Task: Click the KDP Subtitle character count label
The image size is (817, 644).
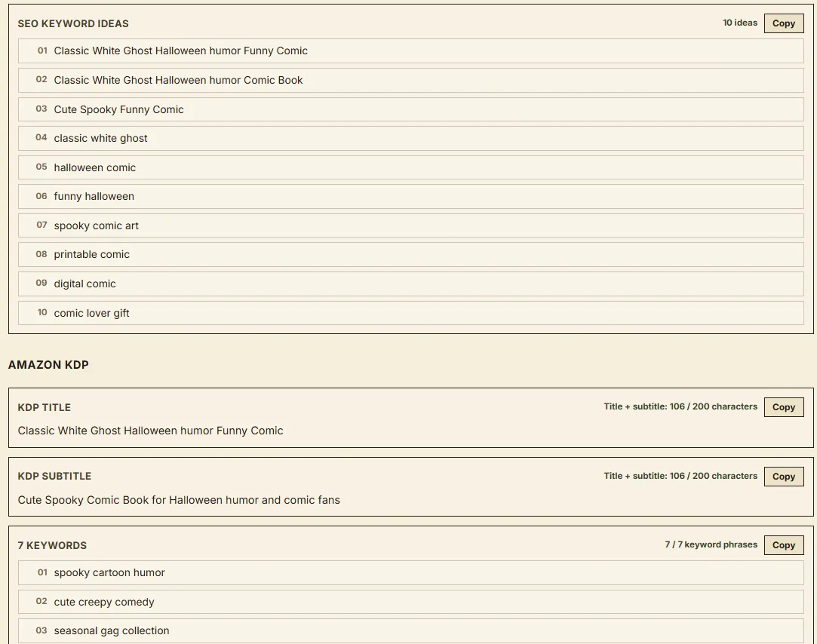Action: [680, 476]
